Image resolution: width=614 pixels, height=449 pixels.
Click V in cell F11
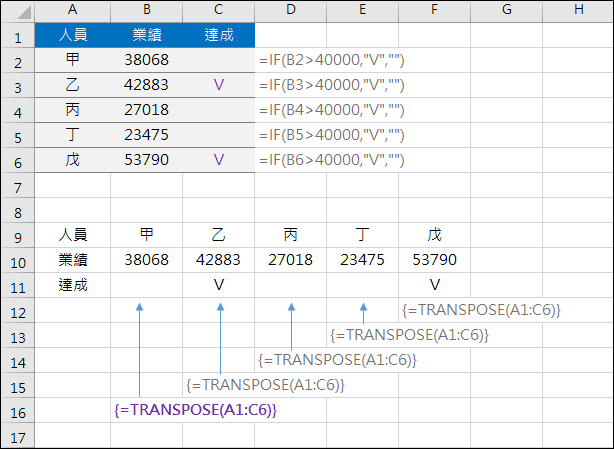pos(435,285)
